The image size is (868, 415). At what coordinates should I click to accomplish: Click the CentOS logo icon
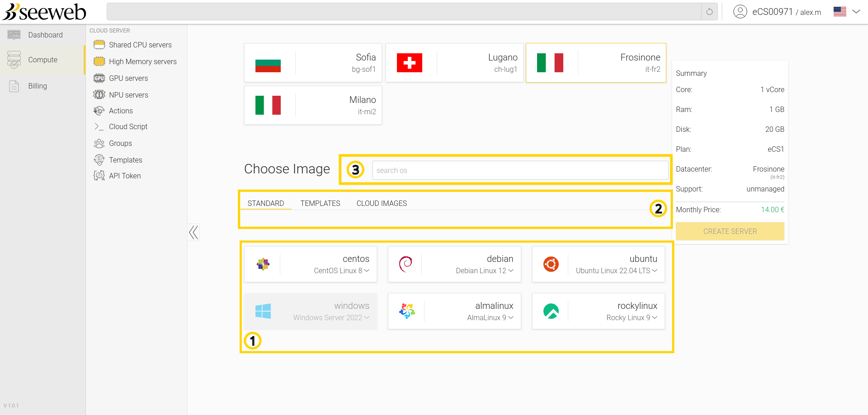263,264
